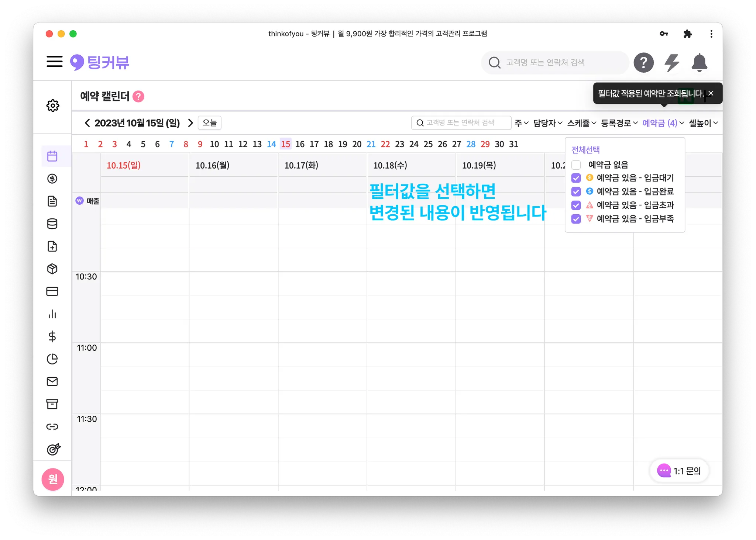This screenshot has height=540, width=756.
Task: Open the hamburger menu icon
Action: coord(54,62)
